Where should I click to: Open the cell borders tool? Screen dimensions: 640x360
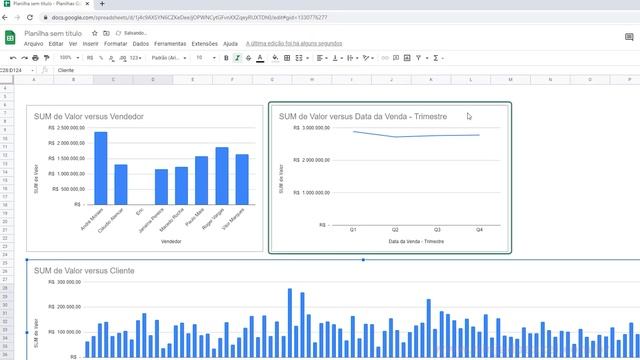coord(287,58)
